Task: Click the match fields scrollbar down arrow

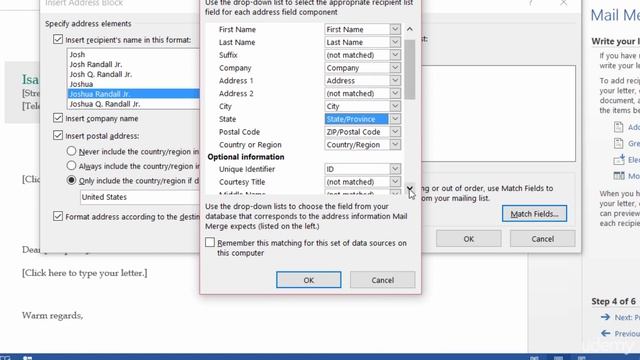Action: (410, 188)
